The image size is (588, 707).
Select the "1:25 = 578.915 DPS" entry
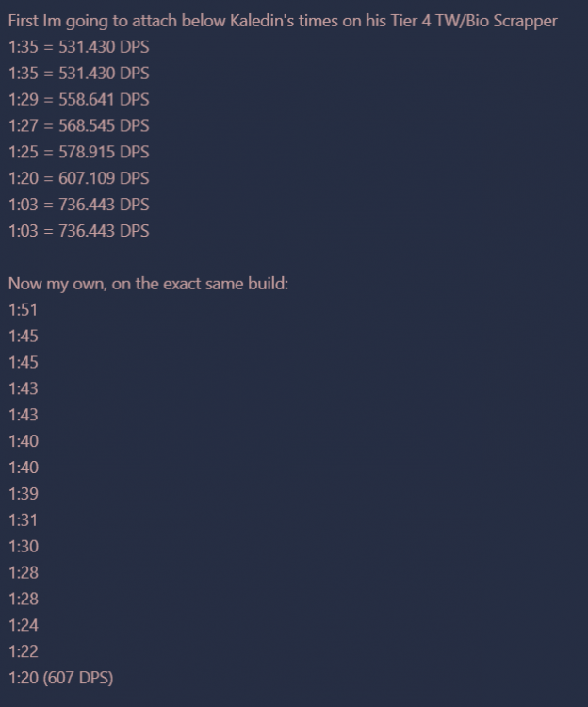pos(78,152)
